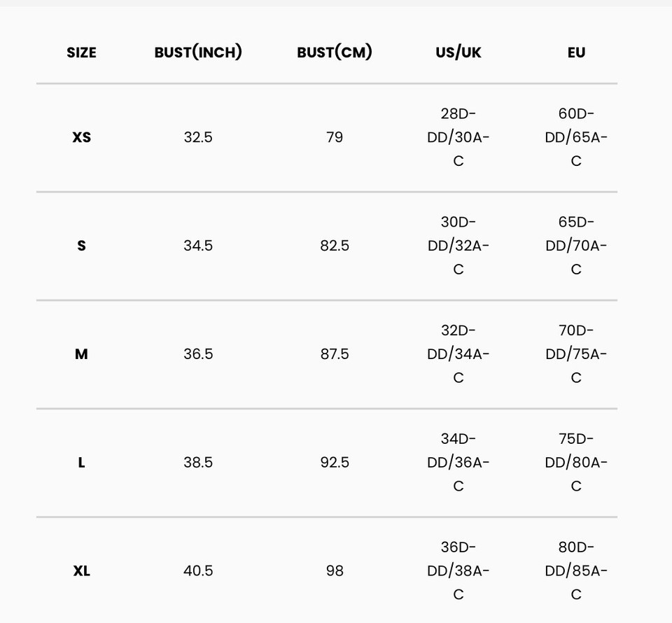Click the 82.5 cm bust value
The height and width of the screenshot is (623, 672).
click(335, 246)
